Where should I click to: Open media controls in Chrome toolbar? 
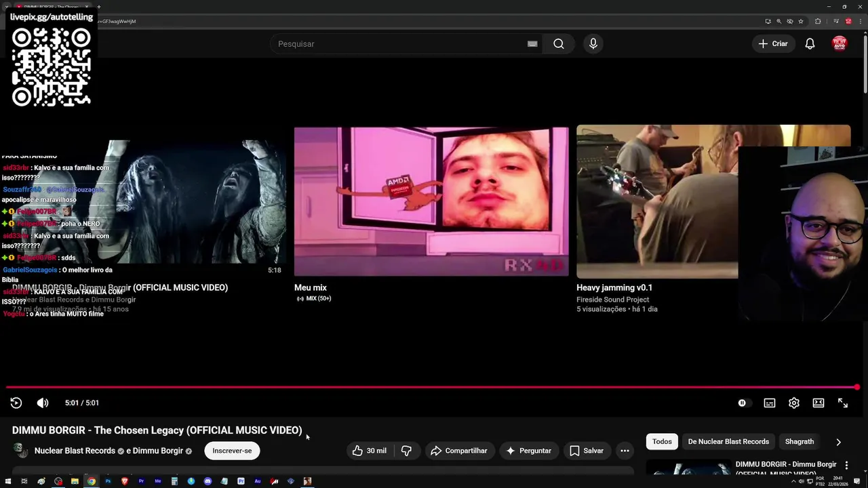[835, 21]
